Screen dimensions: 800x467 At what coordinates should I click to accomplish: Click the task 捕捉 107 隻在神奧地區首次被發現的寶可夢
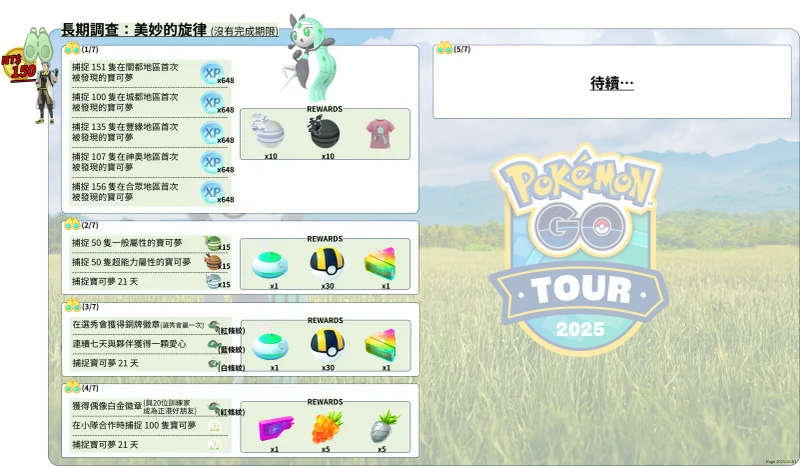[125, 161]
